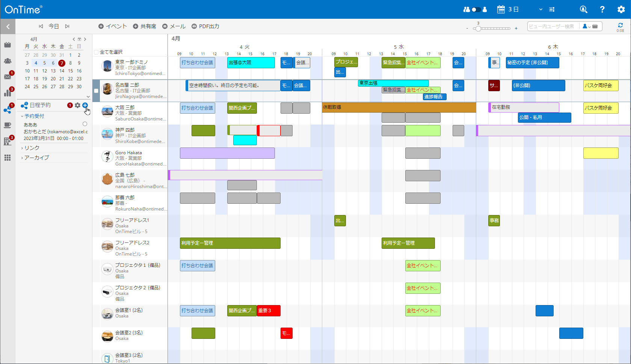Click the zoom slider handle
Viewport: 631px width, 364px height.
tap(478, 29)
